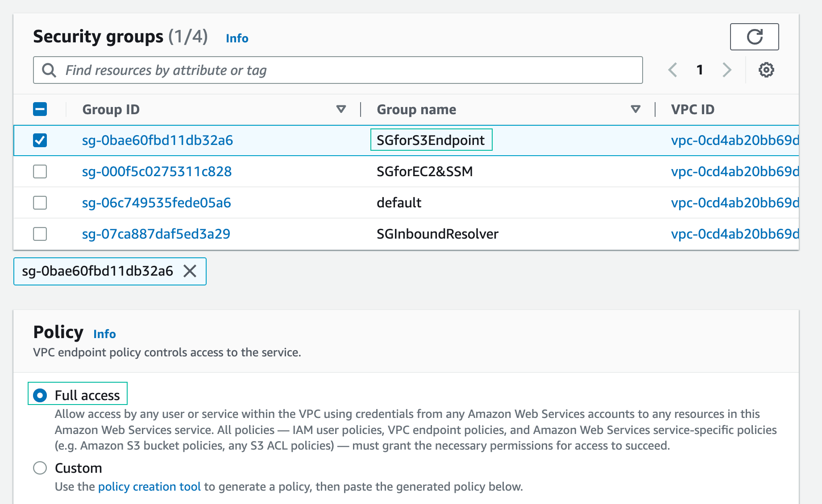
Task: Go to the next page arrow
Action: click(727, 70)
